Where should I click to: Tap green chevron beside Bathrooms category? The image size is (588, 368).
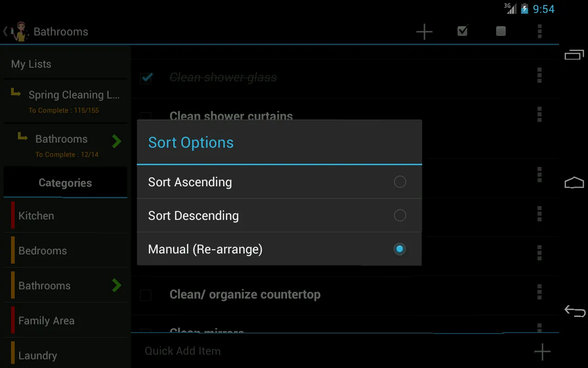click(117, 286)
